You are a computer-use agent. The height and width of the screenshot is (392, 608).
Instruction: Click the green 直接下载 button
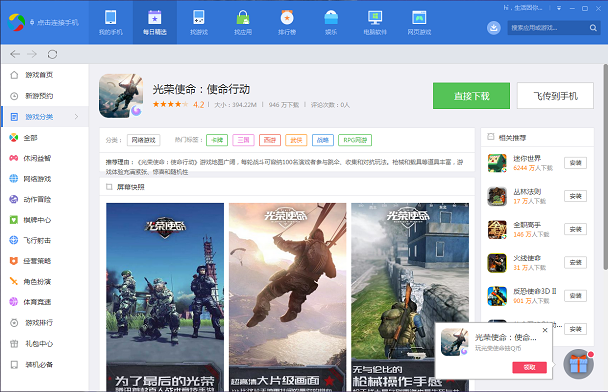[471, 96]
